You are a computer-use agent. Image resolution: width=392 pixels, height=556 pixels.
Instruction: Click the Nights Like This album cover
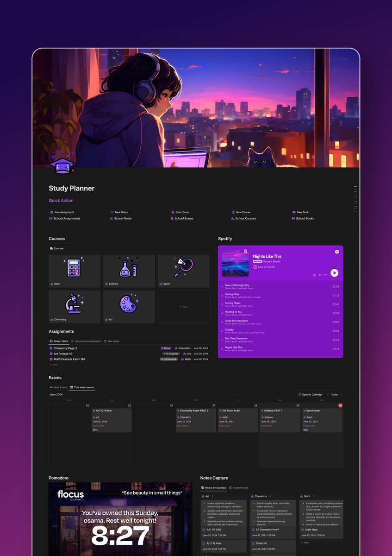(x=235, y=263)
